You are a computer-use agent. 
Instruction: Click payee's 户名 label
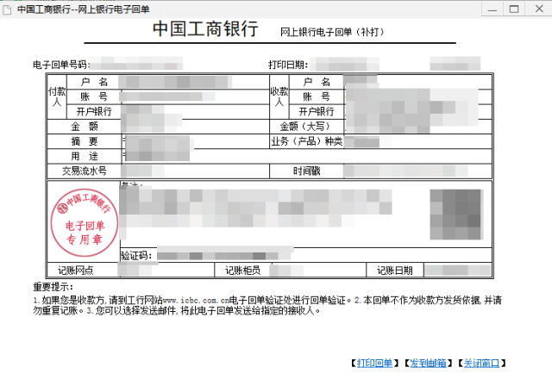[x=317, y=82]
